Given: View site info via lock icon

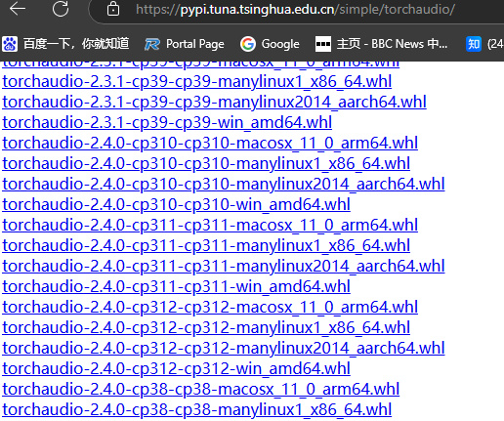Looking at the screenshot, I should click(x=113, y=9).
